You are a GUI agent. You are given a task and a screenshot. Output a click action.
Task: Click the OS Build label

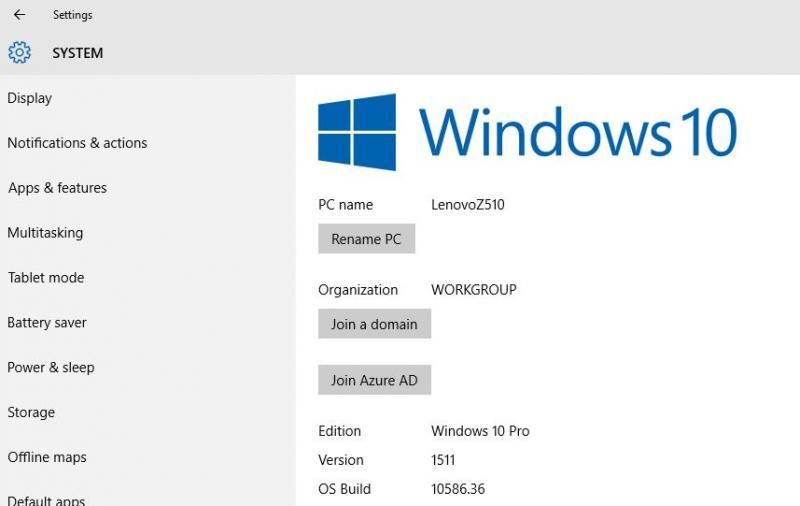[x=344, y=489]
